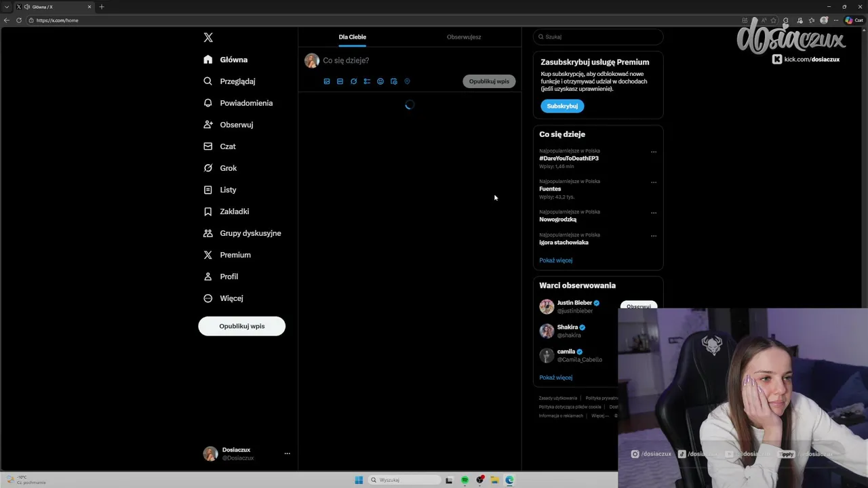Click the X logo in sidebar

(208, 37)
